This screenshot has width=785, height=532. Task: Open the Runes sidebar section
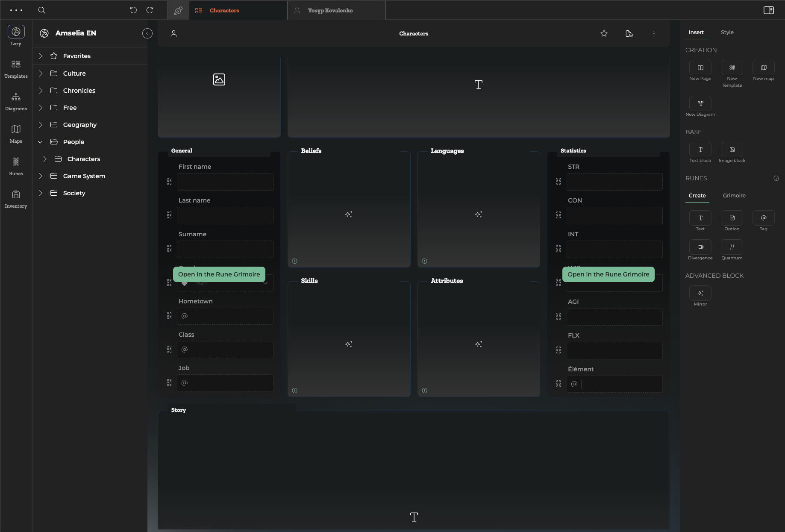[x=16, y=166]
